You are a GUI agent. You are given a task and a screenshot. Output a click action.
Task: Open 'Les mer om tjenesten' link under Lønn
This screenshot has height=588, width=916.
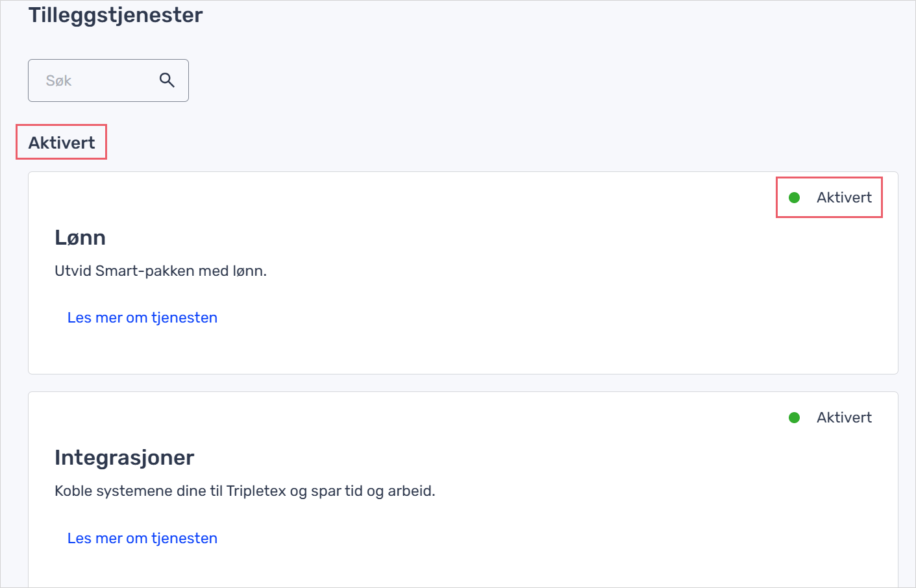(x=142, y=317)
